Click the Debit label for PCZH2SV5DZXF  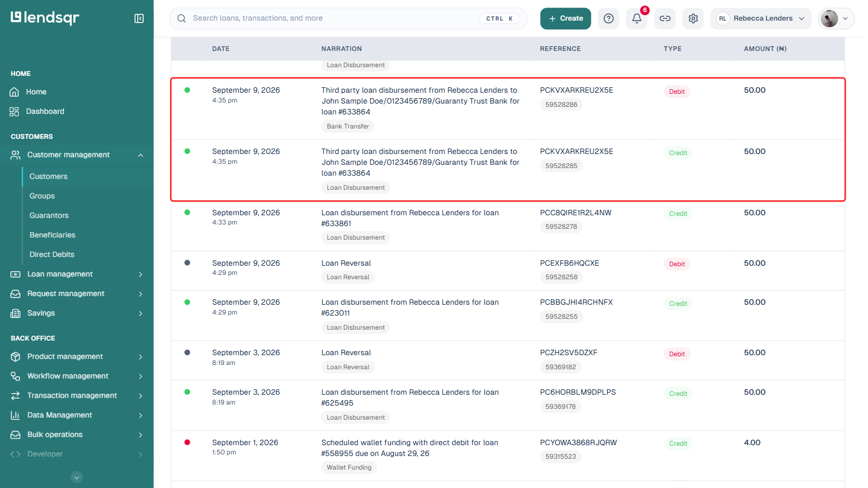(677, 354)
